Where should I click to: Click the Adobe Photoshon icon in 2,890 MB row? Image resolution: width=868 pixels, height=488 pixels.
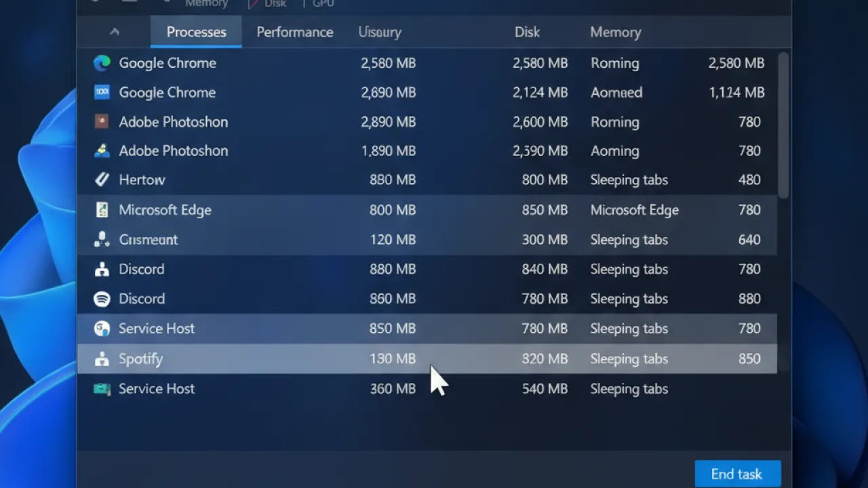[102, 122]
